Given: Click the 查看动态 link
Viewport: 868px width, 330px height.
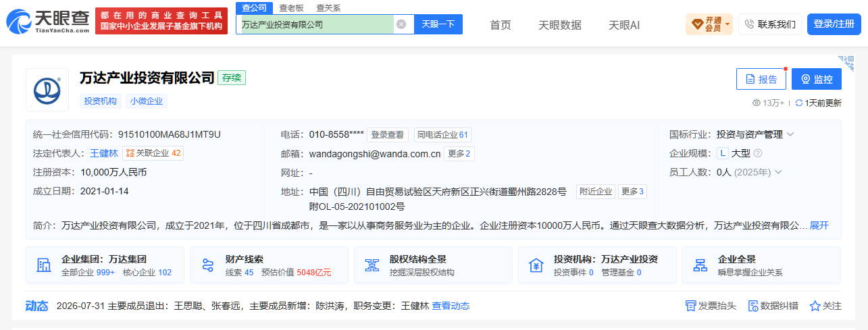Looking at the screenshot, I should coord(451,306).
